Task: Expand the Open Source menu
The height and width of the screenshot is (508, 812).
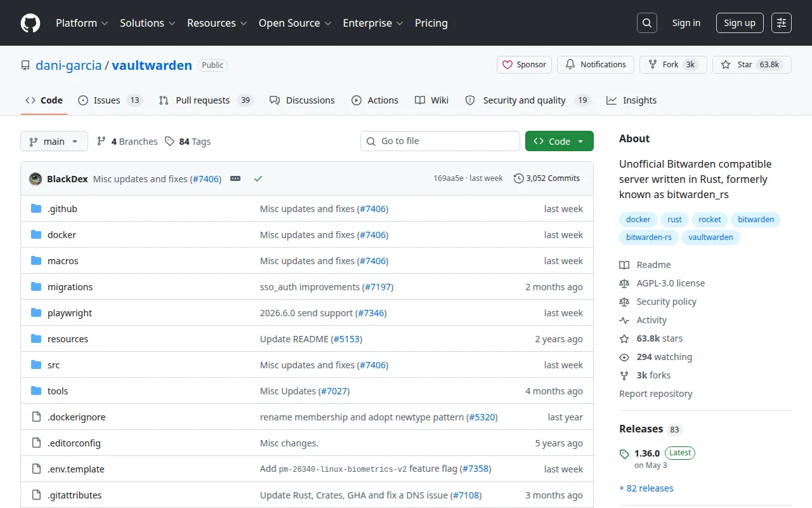Action: point(295,23)
